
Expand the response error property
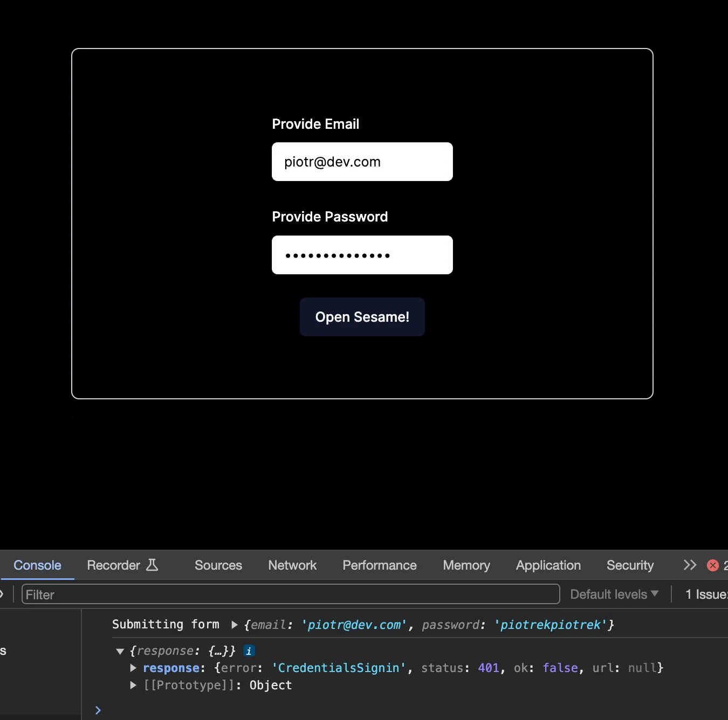coord(133,668)
